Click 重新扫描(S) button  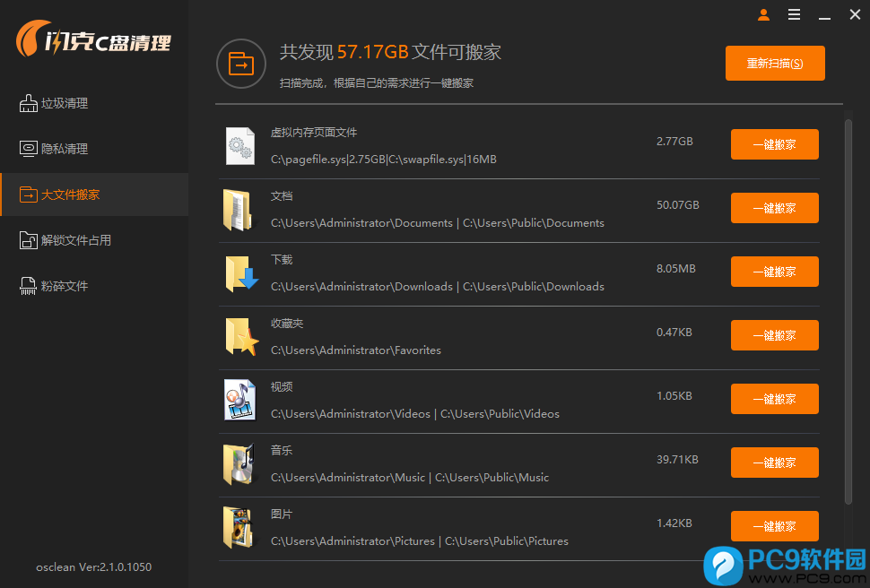(x=775, y=64)
